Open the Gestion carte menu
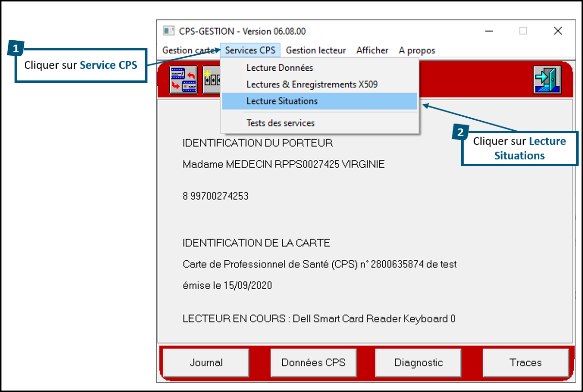This screenshot has width=583, height=392. pos(189,50)
